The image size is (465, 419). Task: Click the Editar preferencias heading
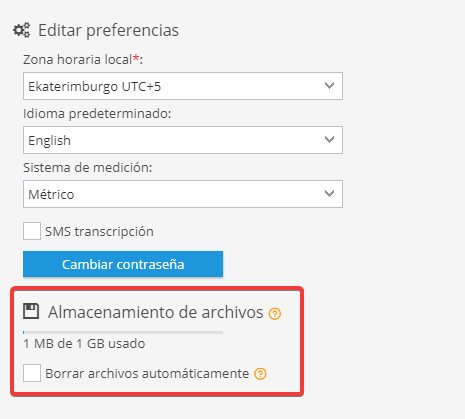(108, 30)
